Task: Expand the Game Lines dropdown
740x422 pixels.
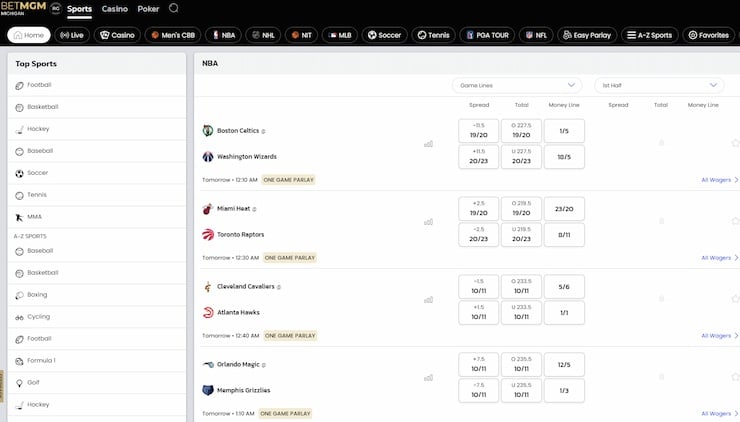Action: click(517, 85)
